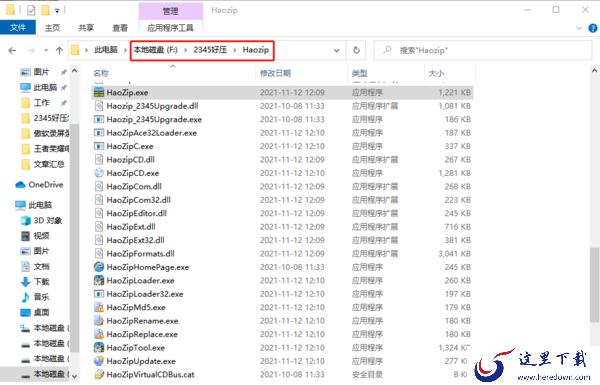Switch to the 共享 ribbon tab
This screenshot has height=385, width=600.
coord(86,28)
